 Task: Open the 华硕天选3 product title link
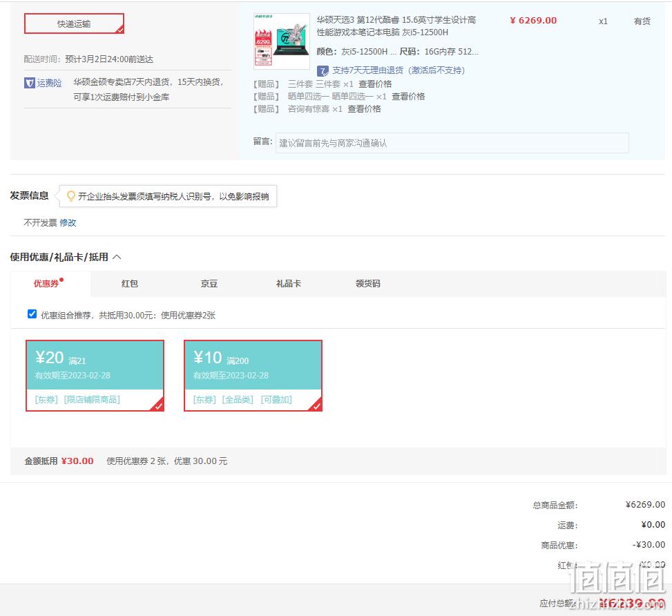(396, 26)
